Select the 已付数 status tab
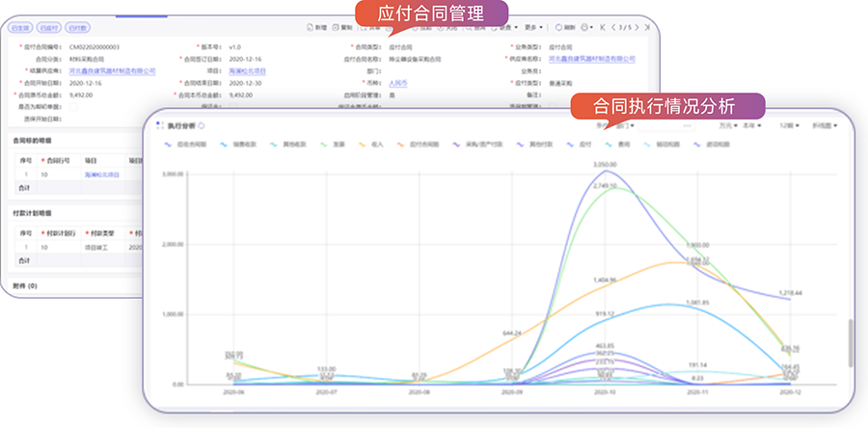 pyautogui.click(x=77, y=28)
